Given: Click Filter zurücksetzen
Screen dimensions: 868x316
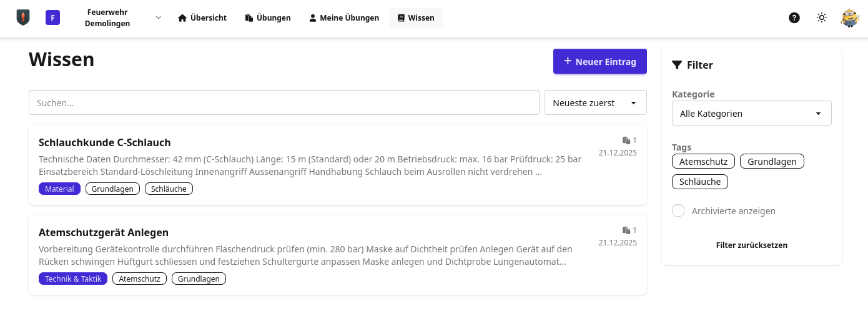Looking at the screenshot, I should click(x=751, y=245).
